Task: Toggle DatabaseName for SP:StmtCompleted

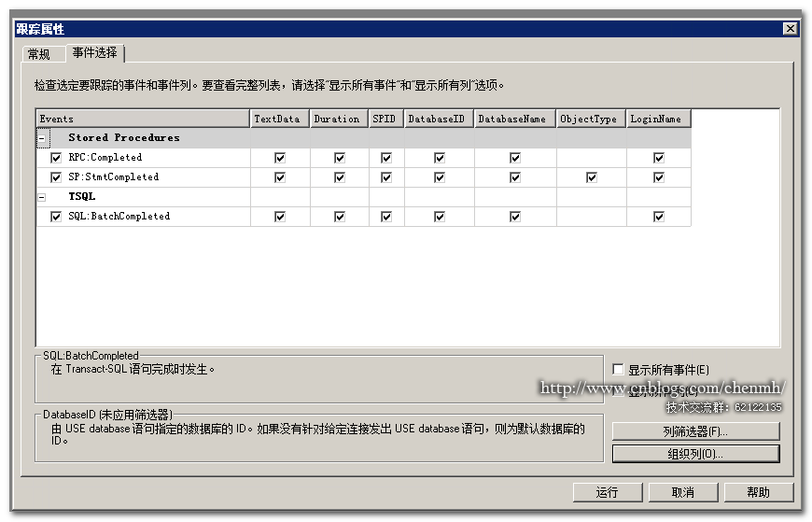Action: (x=515, y=177)
